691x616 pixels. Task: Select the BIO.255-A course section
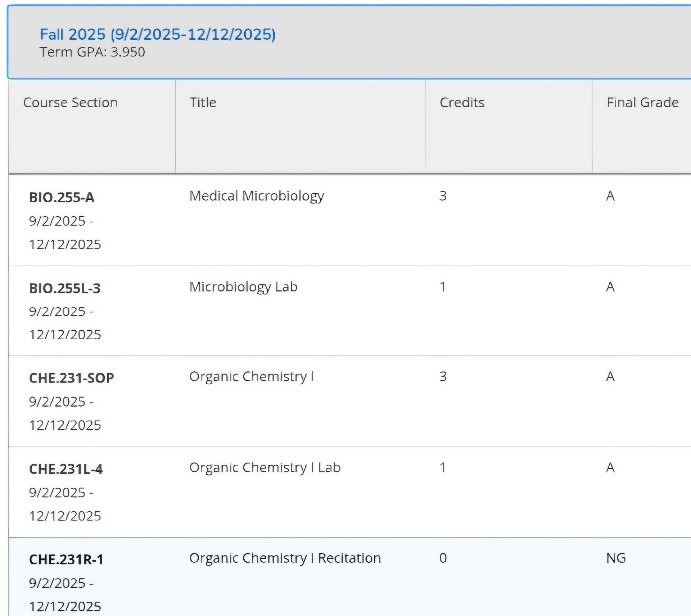pyautogui.click(x=62, y=197)
